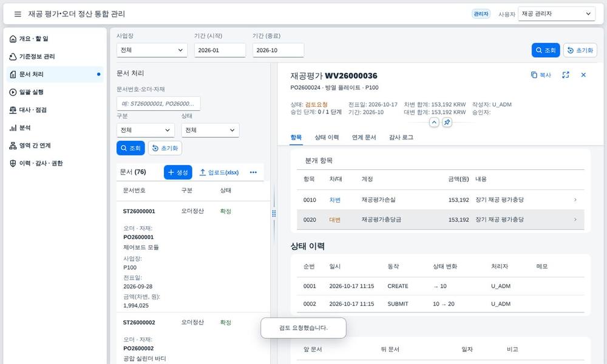The image size is (607, 364).
Task: Click the 검토 요청했습니다 toast message
Action: [303, 328]
